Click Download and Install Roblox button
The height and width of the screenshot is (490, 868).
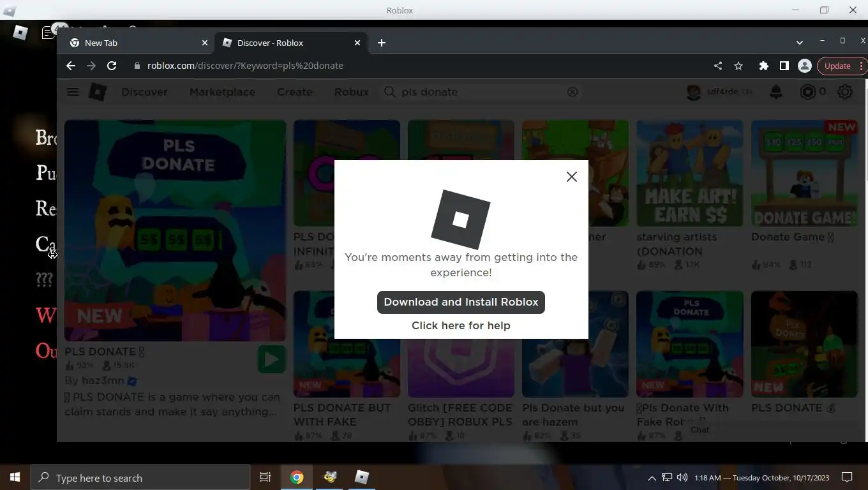click(x=461, y=302)
